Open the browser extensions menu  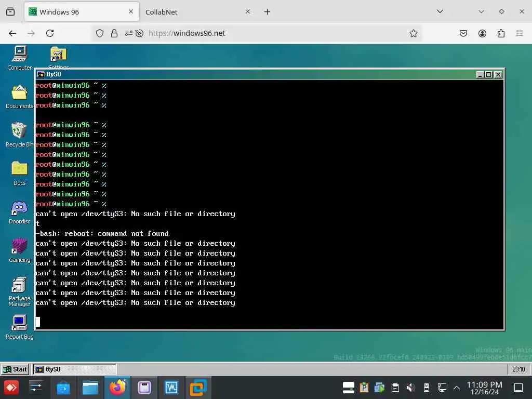click(x=501, y=33)
